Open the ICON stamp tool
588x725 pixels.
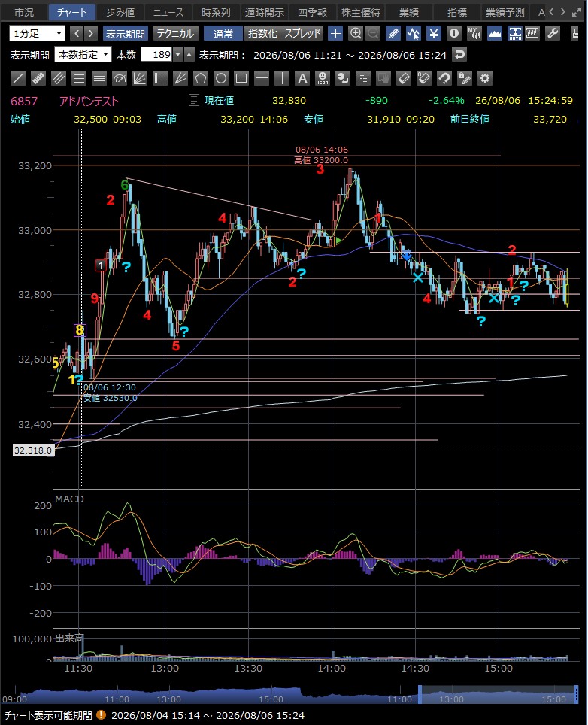point(323,78)
